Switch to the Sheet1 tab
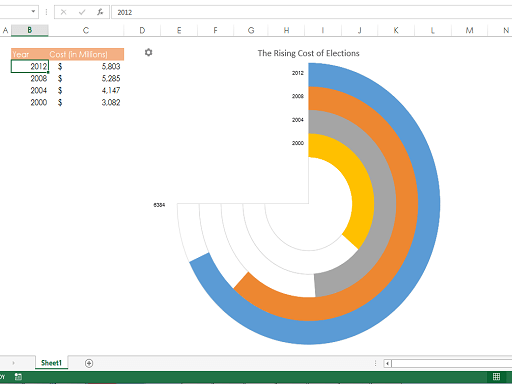The image size is (512, 384). tap(51, 363)
